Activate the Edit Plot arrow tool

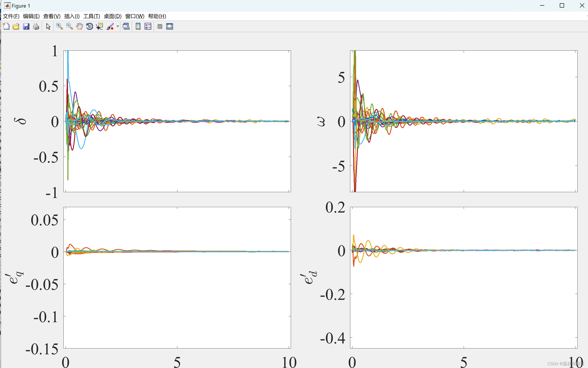(48, 26)
